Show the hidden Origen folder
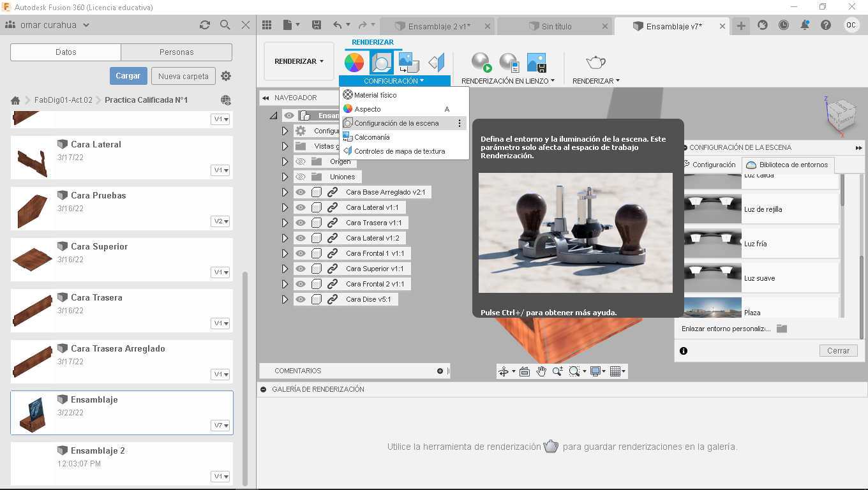 (x=301, y=161)
